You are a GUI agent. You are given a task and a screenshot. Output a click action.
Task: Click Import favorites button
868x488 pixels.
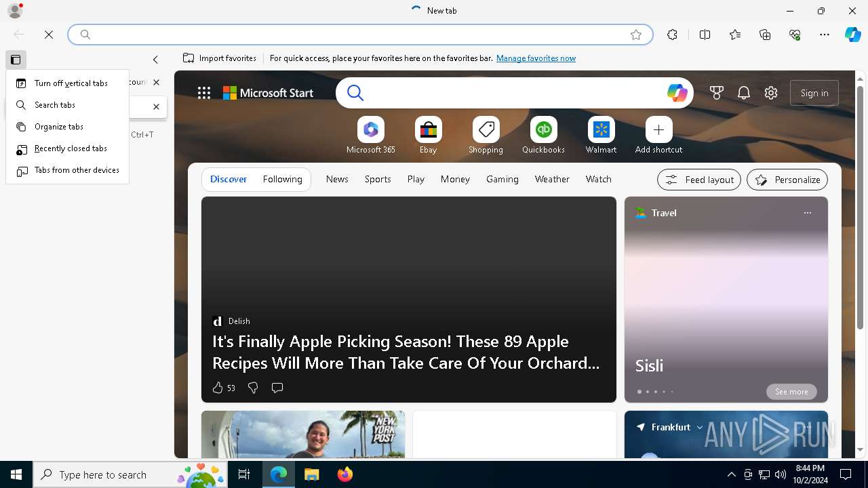click(x=220, y=58)
